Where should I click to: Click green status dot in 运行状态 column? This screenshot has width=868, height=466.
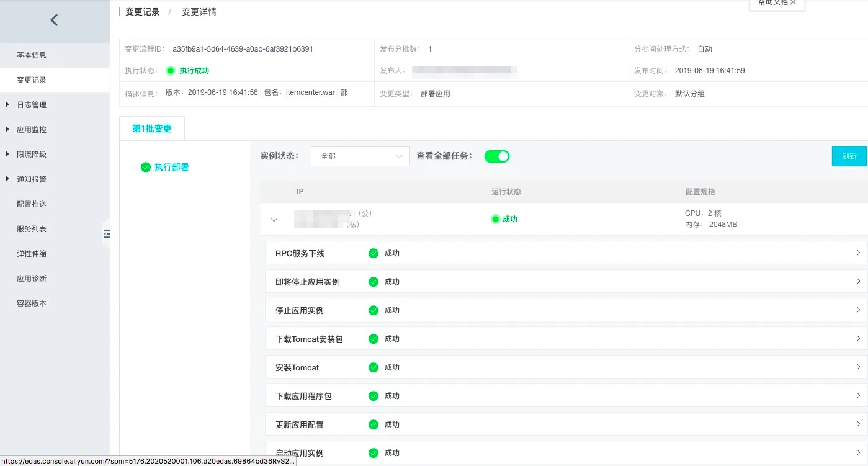(x=495, y=219)
